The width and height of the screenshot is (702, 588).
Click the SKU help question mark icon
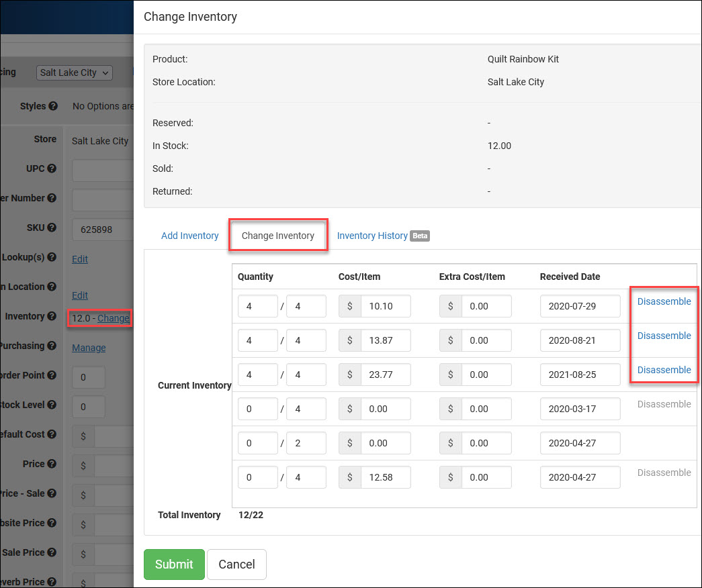click(x=51, y=228)
